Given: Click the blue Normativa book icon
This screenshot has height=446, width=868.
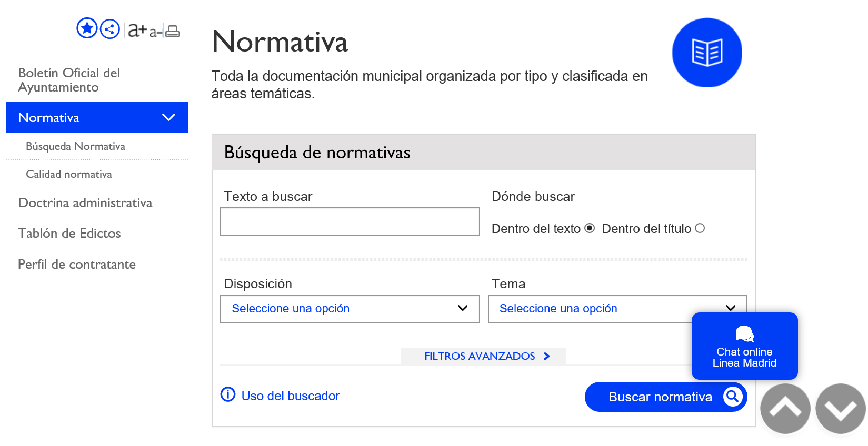Looking at the screenshot, I should tap(707, 53).
